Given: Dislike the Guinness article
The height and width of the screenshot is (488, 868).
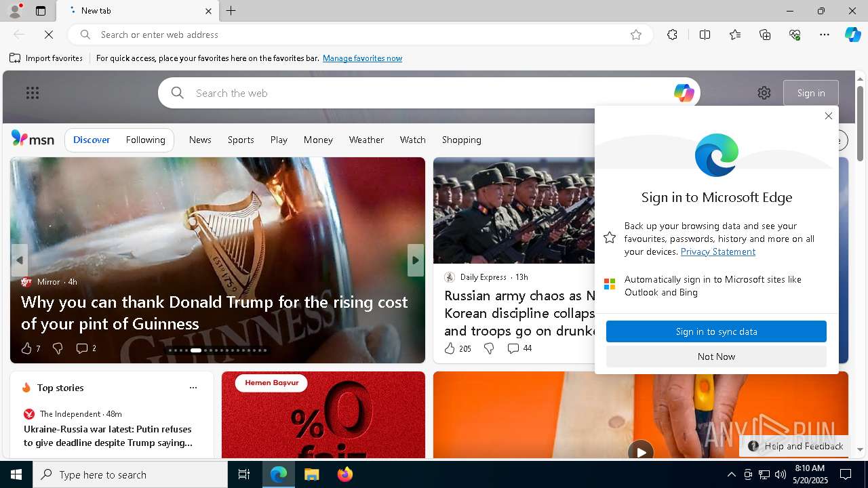Looking at the screenshot, I should pos(58,348).
